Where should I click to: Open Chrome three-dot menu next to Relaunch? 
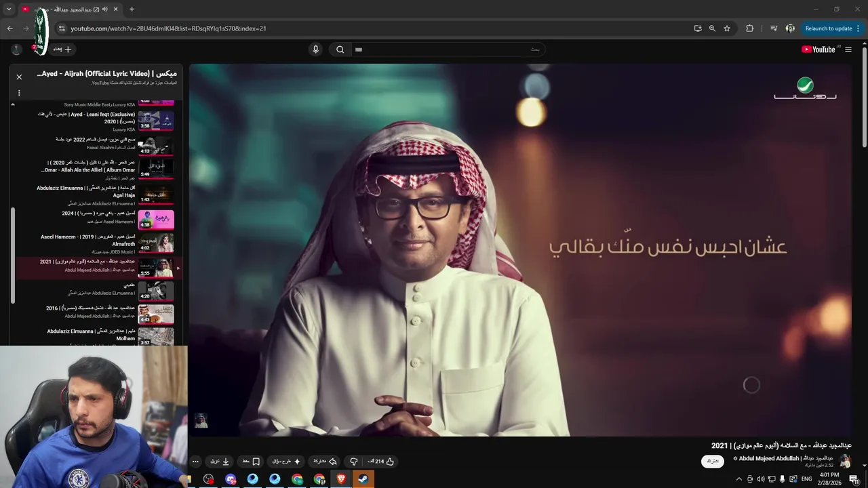[x=859, y=28]
